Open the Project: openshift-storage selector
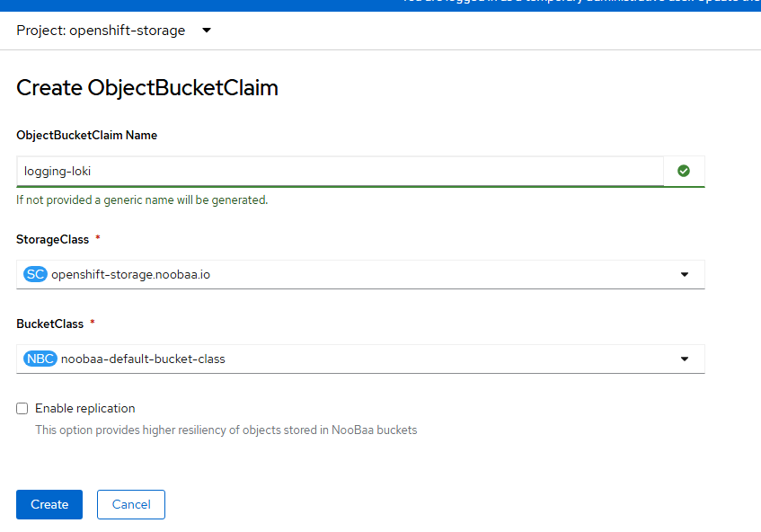This screenshot has width=761, height=532. [108, 30]
